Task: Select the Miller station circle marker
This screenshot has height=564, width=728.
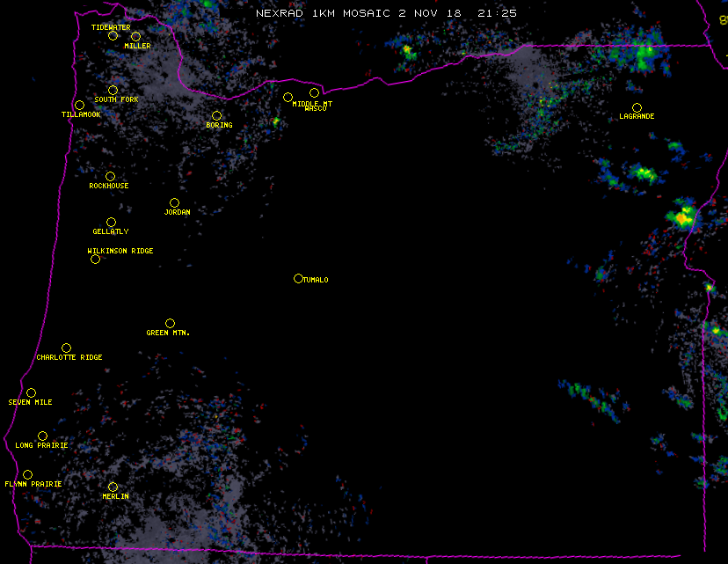Action: 135,36
